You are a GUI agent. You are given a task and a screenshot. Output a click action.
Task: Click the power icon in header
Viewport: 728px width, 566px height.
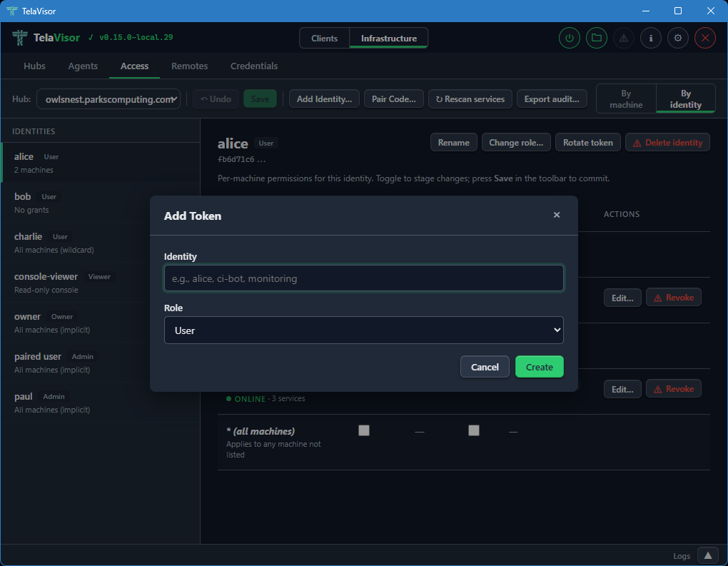570,38
